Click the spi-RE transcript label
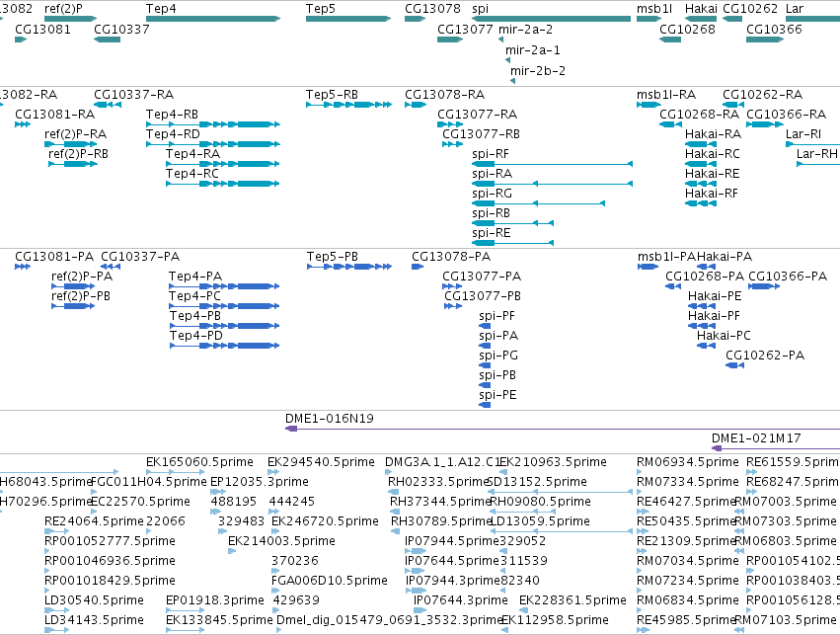The image size is (840, 635). coord(492,233)
